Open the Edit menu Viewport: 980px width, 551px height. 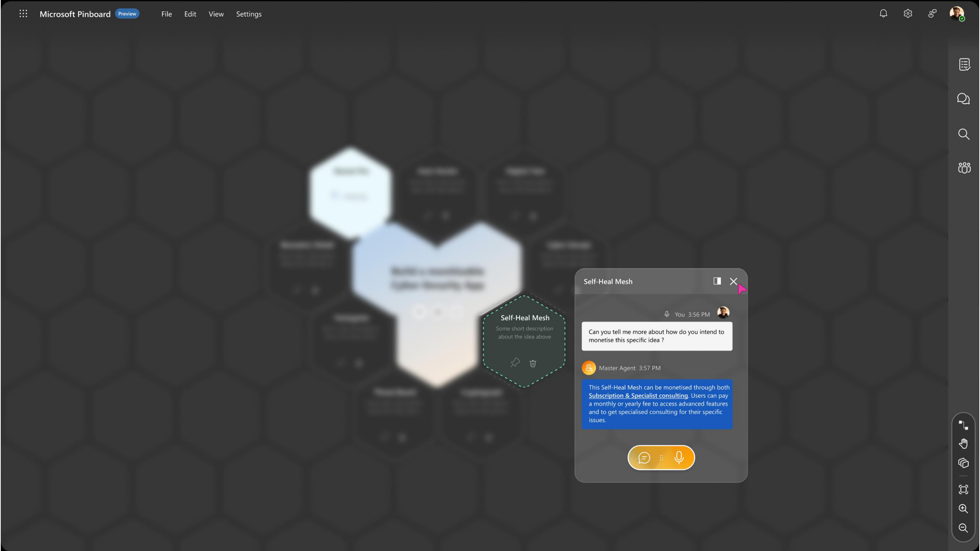click(190, 14)
